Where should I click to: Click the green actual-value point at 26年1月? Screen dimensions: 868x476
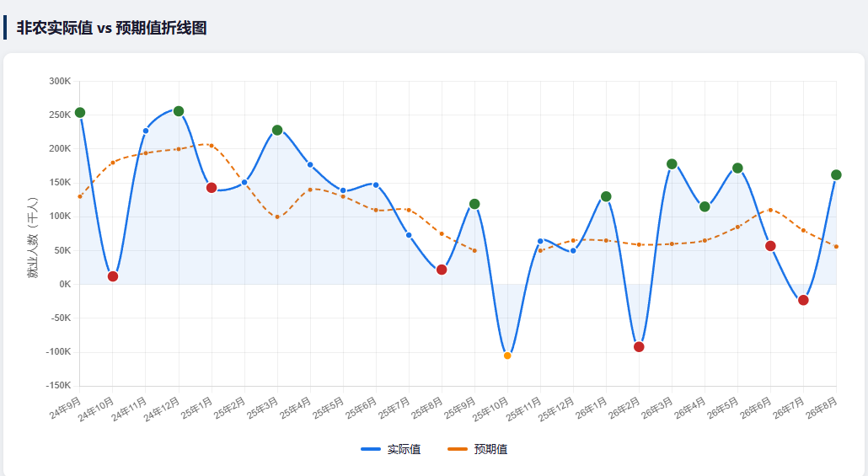606,196
